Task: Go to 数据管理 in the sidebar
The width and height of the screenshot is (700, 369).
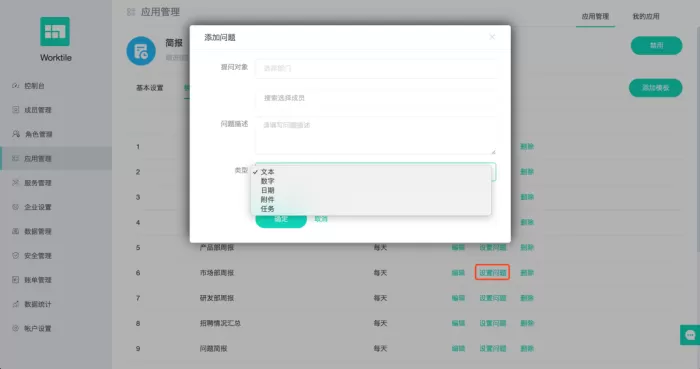Action: tap(38, 231)
